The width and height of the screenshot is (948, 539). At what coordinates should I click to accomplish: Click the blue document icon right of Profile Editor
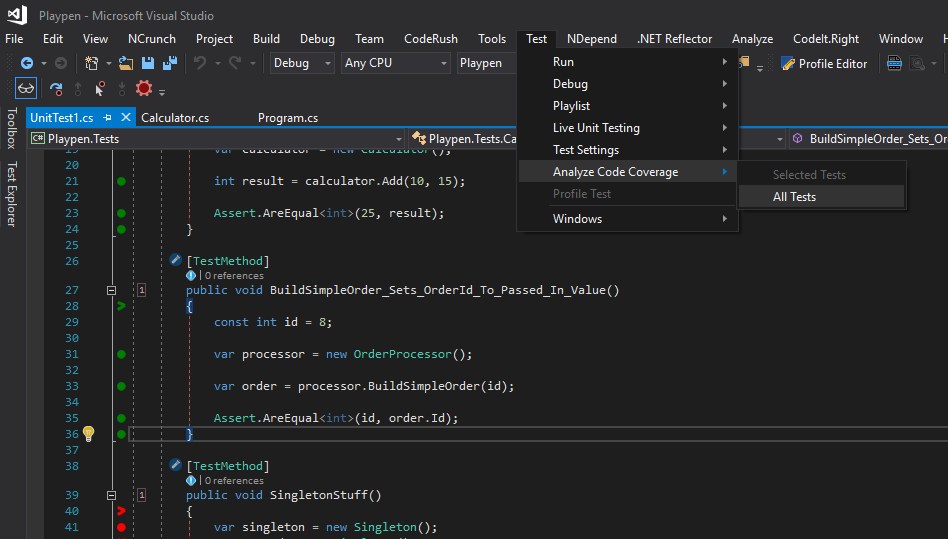point(894,63)
